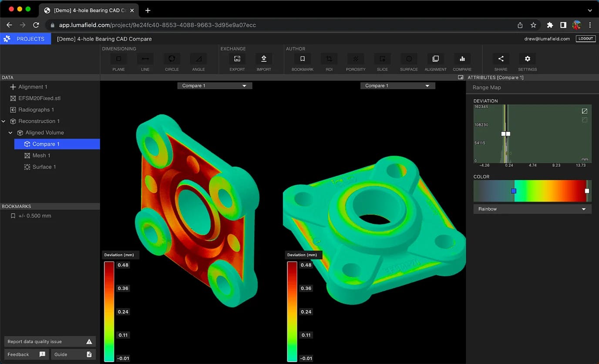Toggle the upper checkbox in Deviation histogram

pos(584,111)
